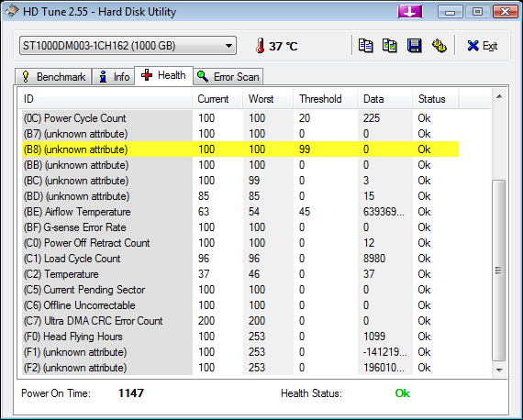The height and width of the screenshot is (420, 523).
Task: Select the highlighted (B8) unknown attribute row
Action: (240, 149)
